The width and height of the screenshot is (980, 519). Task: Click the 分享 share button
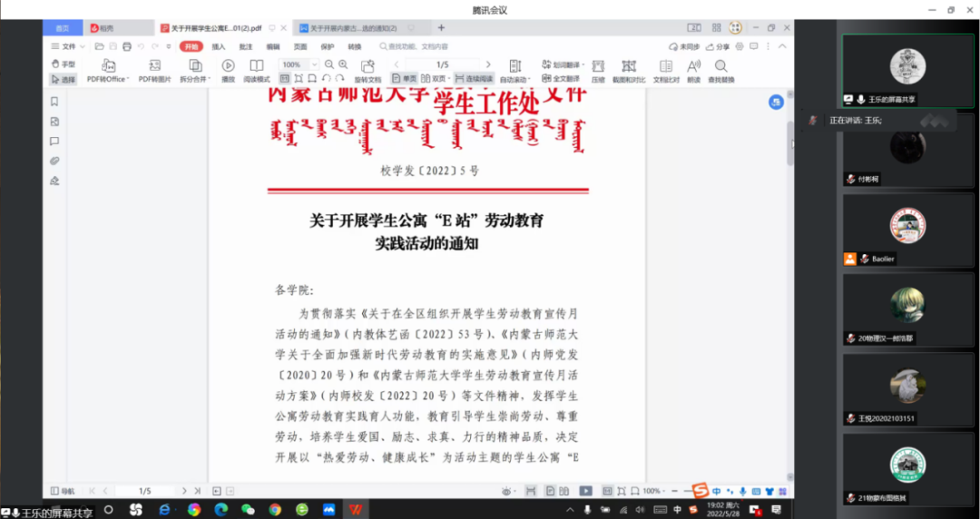718,46
